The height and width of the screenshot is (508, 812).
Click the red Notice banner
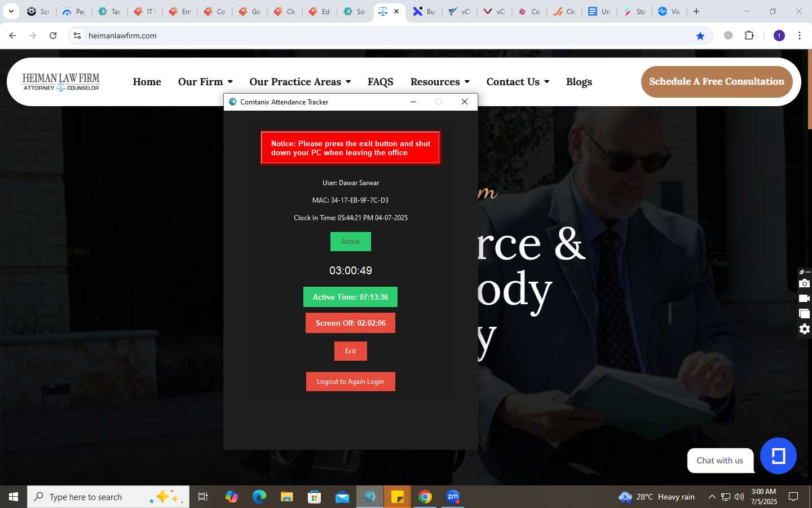coord(350,148)
